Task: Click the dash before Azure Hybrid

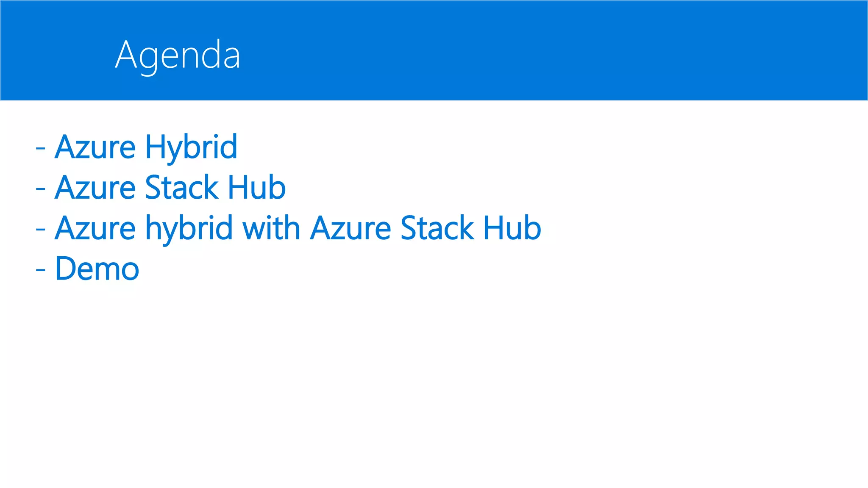Action: [41, 149]
